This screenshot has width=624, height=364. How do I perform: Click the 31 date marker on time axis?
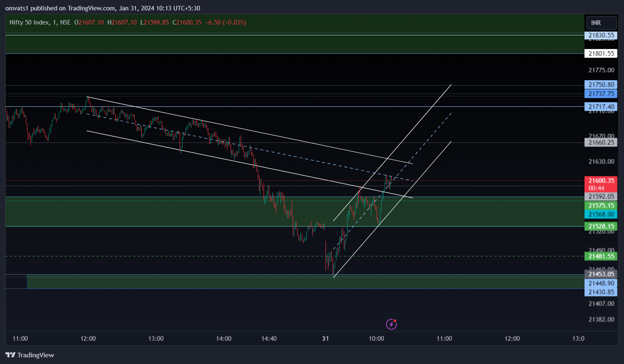[x=326, y=339]
